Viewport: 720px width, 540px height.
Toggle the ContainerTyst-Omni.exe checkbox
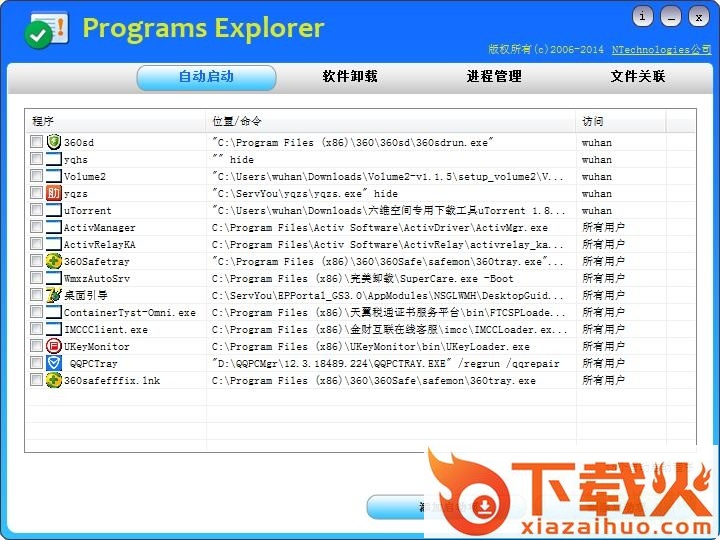coord(36,311)
